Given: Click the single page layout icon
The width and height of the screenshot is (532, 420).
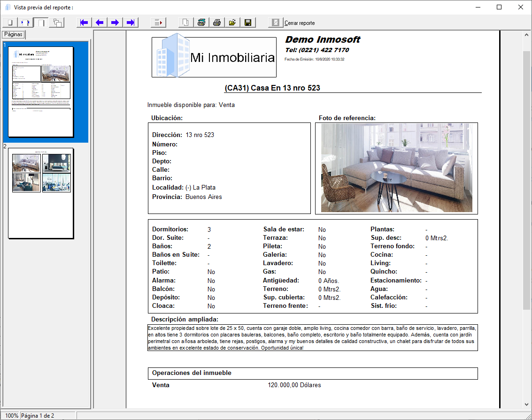Looking at the screenshot, I should point(41,22).
